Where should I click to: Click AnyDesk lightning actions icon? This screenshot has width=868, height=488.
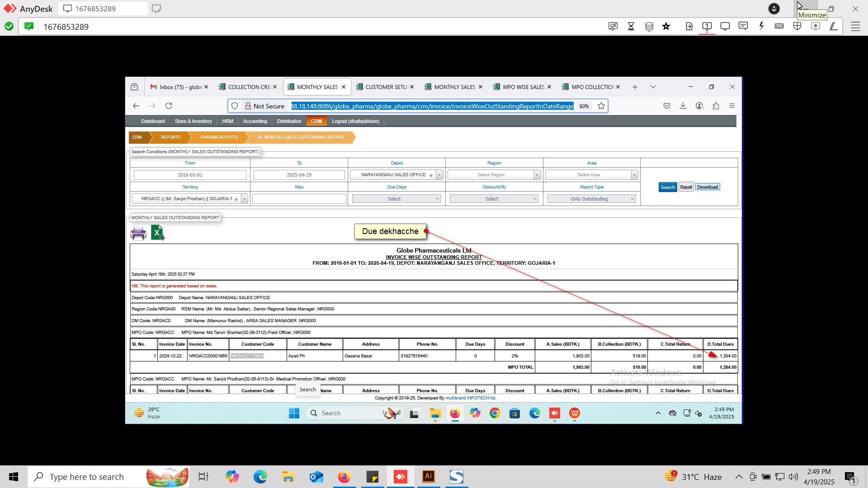[761, 26]
